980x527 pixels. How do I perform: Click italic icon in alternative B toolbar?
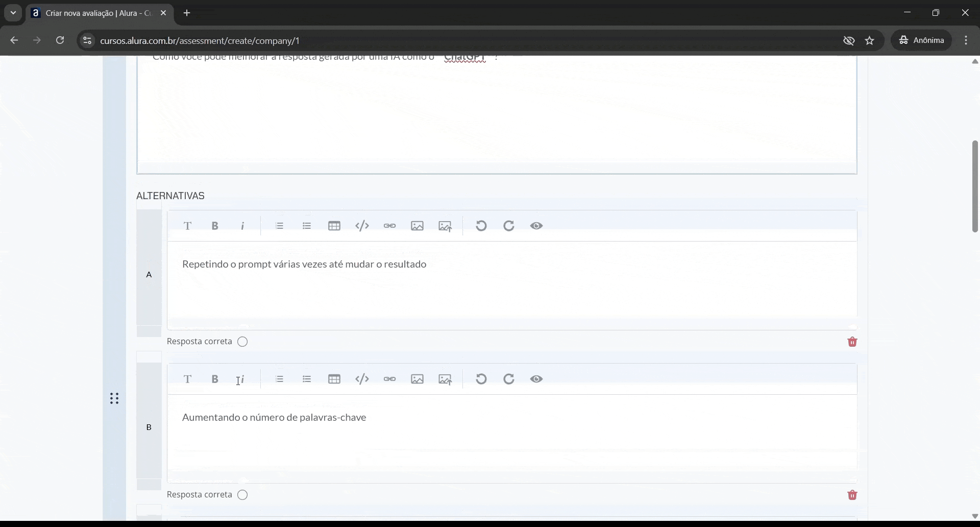pos(243,379)
